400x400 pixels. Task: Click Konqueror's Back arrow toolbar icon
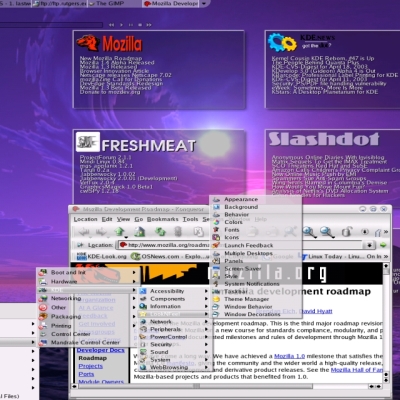point(84,232)
